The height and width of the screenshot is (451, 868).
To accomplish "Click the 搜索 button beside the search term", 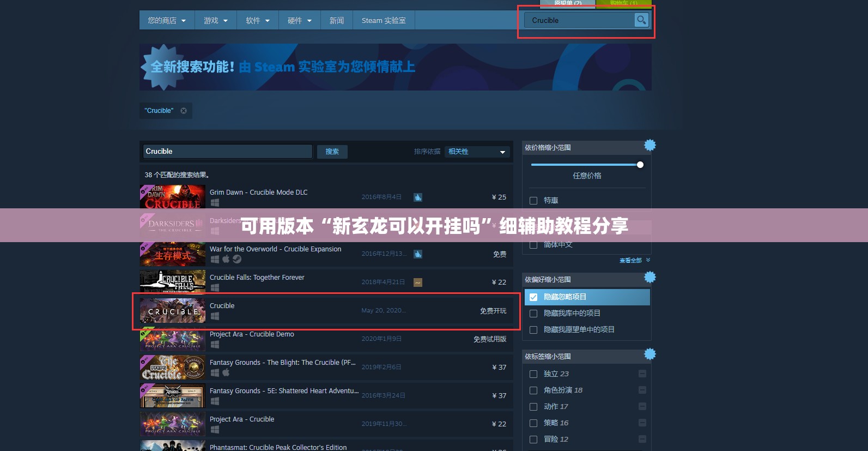I will 332,152.
